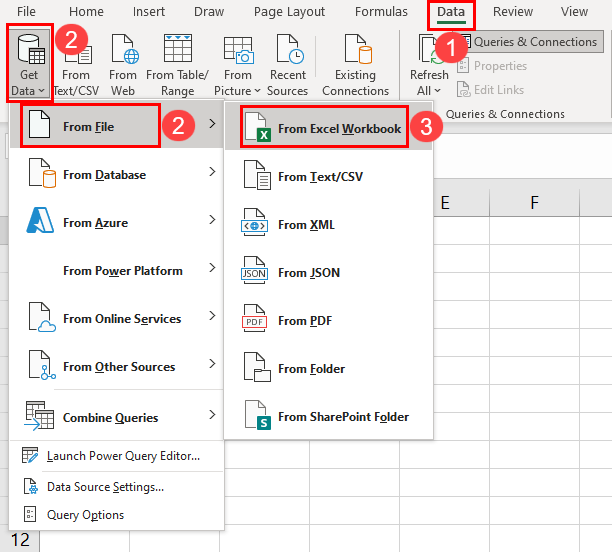Toggle the Queries & Connections pane button
The height and width of the screenshot is (552, 612).
tap(529, 42)
